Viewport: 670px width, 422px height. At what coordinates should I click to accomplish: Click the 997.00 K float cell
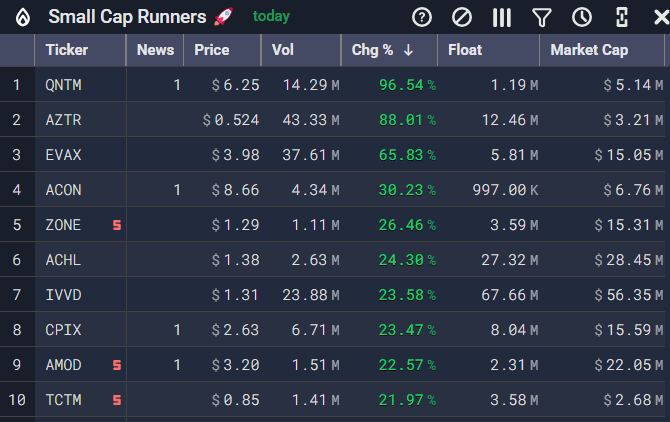[x=505, y=190]
